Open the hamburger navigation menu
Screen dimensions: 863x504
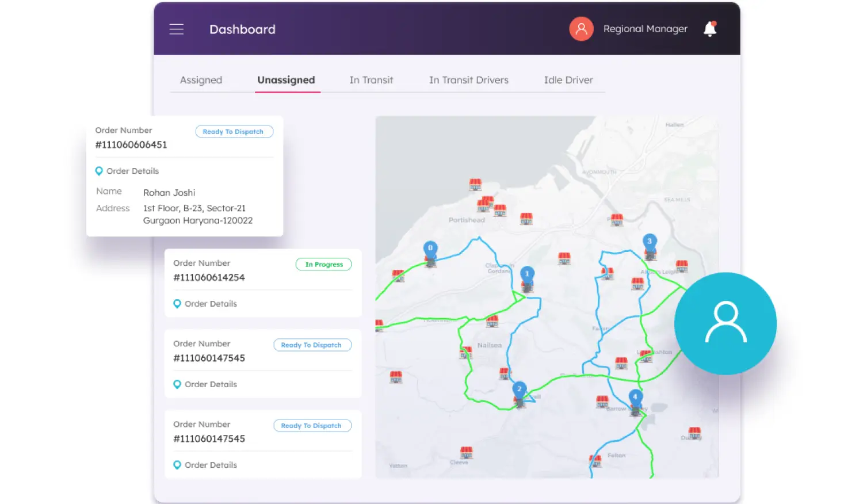coord(177,29)
